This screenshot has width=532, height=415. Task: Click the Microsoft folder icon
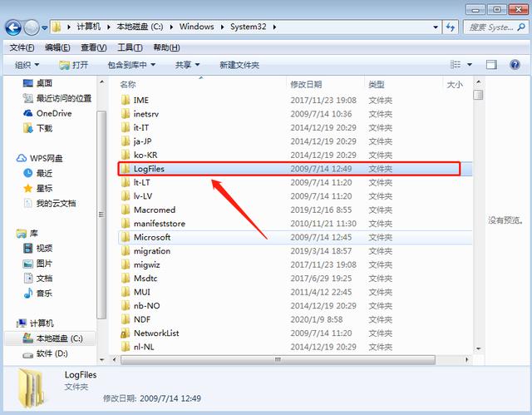point(126,237)
